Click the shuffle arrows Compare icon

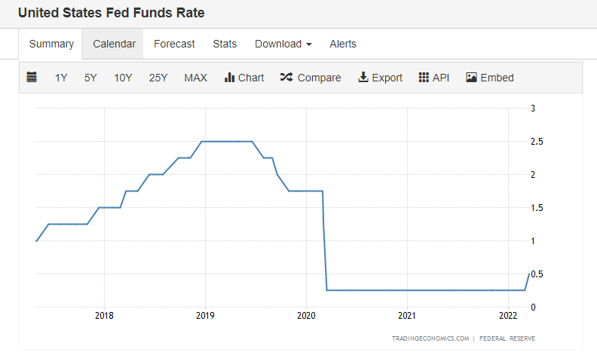point(286,78)
